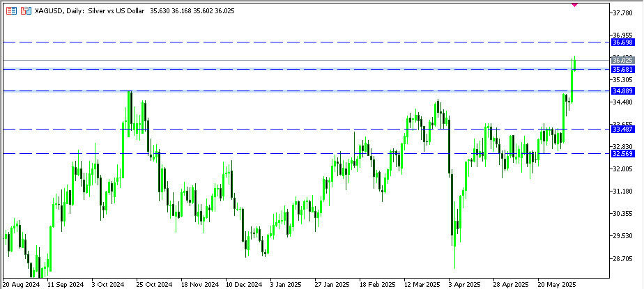644x289 pixels.
Task: Click the 12 Mar 2025 date label
Action: pos(420,284)
